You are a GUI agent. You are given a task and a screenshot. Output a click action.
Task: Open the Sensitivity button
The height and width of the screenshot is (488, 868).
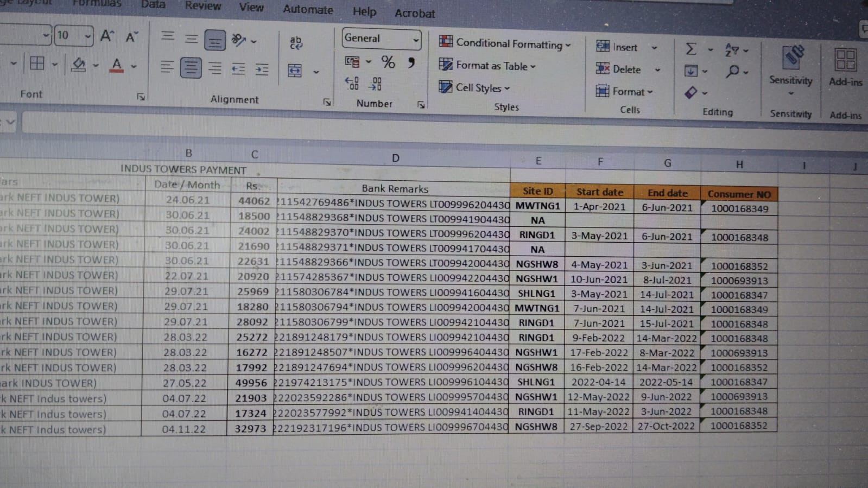tap(791, 71)
